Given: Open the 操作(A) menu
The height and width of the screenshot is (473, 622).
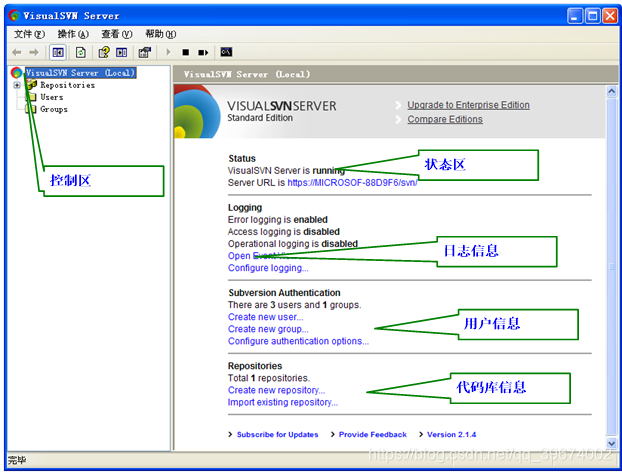Looking at the screenshot, I should 73,34.
